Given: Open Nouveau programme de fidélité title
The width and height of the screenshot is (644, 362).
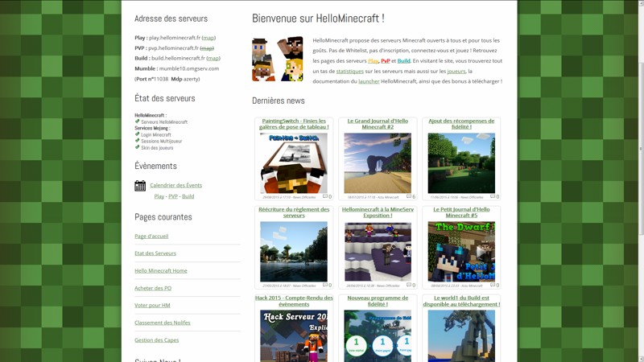Looking at the screenshot, I should (x=378, y=301).
